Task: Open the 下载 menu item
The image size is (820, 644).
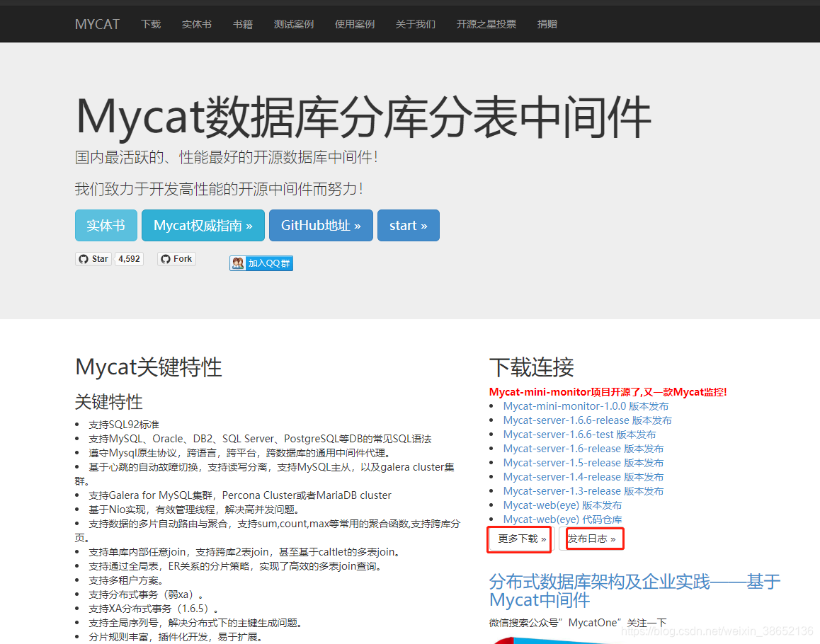Action: point(151,24)
